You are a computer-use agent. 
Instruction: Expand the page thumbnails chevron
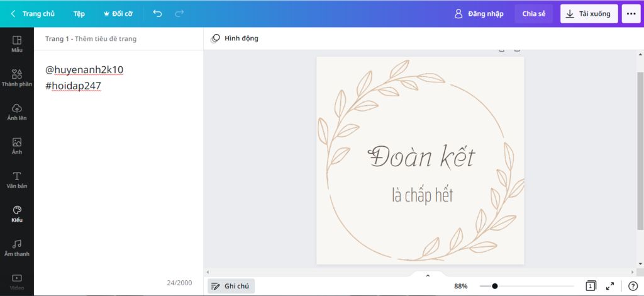click(x=428, y=275)
